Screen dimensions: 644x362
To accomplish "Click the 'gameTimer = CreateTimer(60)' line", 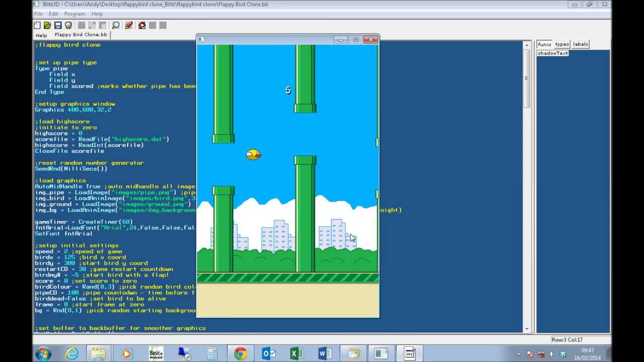I will [84, 222].
